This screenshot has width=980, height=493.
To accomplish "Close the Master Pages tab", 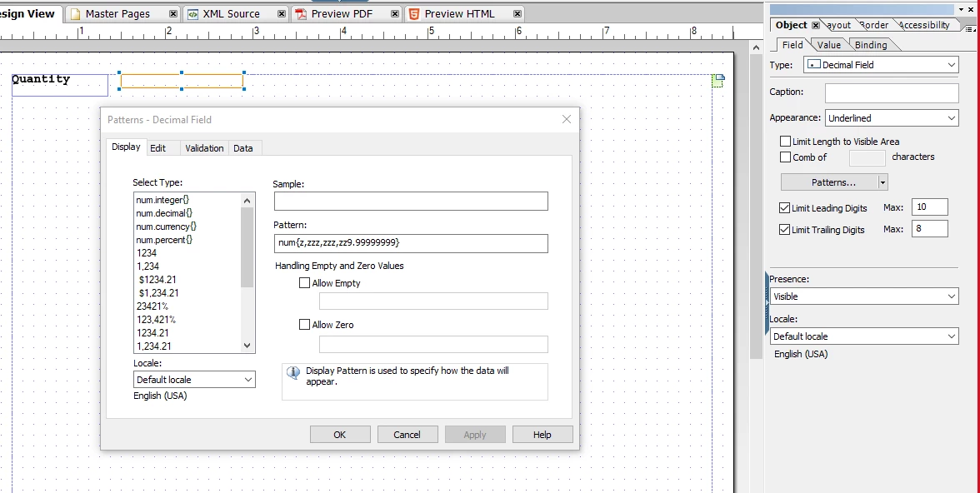I will tap(173, 14).
